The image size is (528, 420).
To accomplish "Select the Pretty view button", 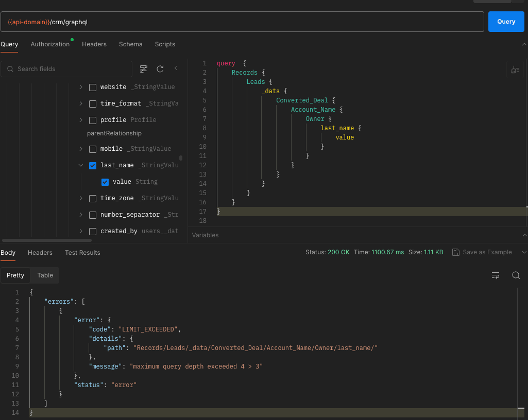I will (x=15, y=275).
